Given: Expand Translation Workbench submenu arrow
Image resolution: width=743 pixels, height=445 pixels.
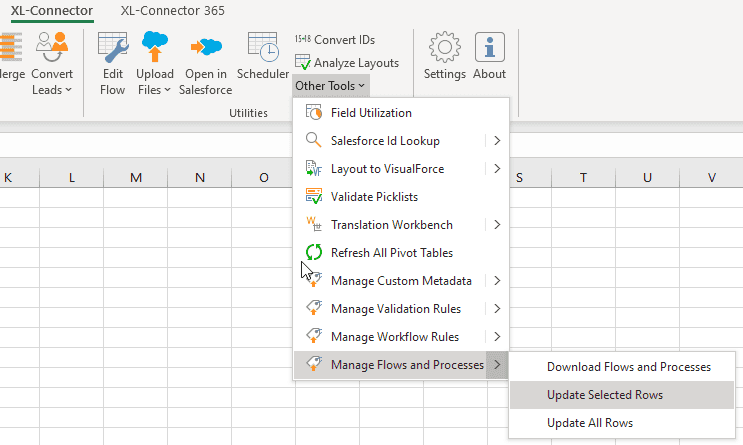Looking at the screenshot, I should (x=497, y=224).
